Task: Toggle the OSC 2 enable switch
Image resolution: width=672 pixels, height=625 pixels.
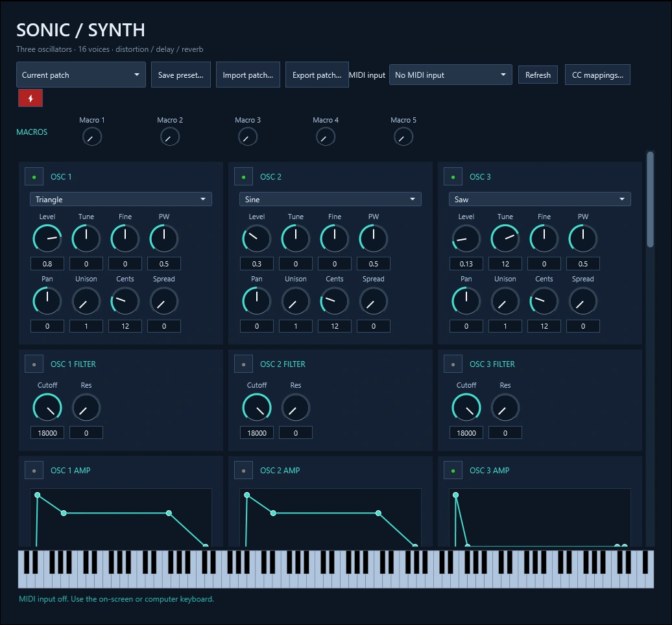Action: click(x=243, y=176)
